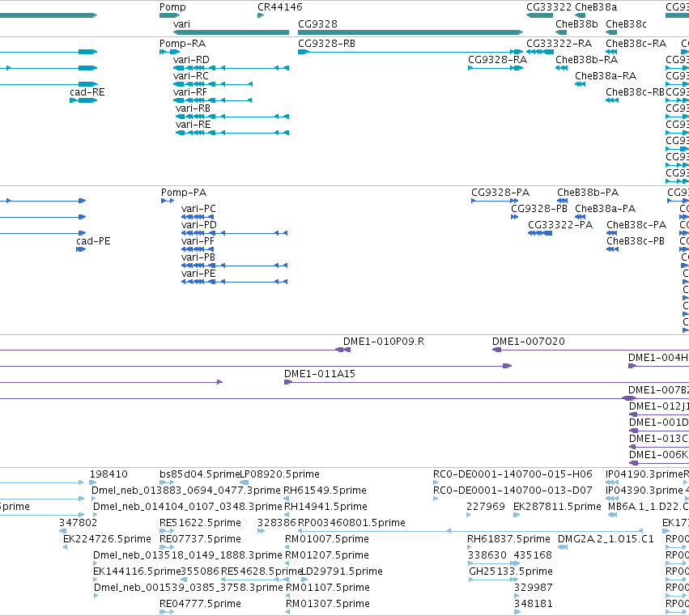This screenshot has width=689, height=616.
Task: Select transcript CheB38b-RA
Action: point(587,60)
